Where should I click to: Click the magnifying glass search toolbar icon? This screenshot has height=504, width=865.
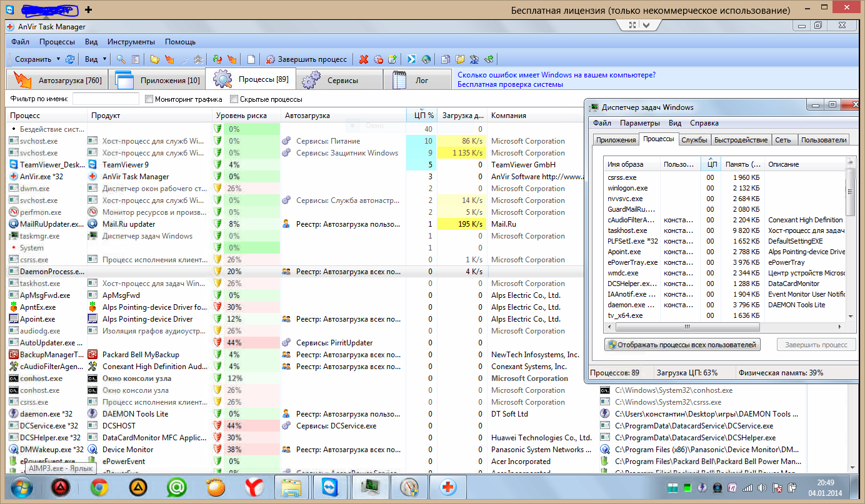pyautogui.click(x=121, y=59)
